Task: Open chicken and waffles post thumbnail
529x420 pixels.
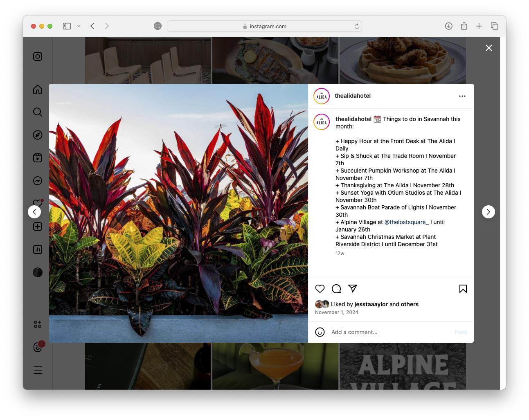Action: tap(403, 61)
